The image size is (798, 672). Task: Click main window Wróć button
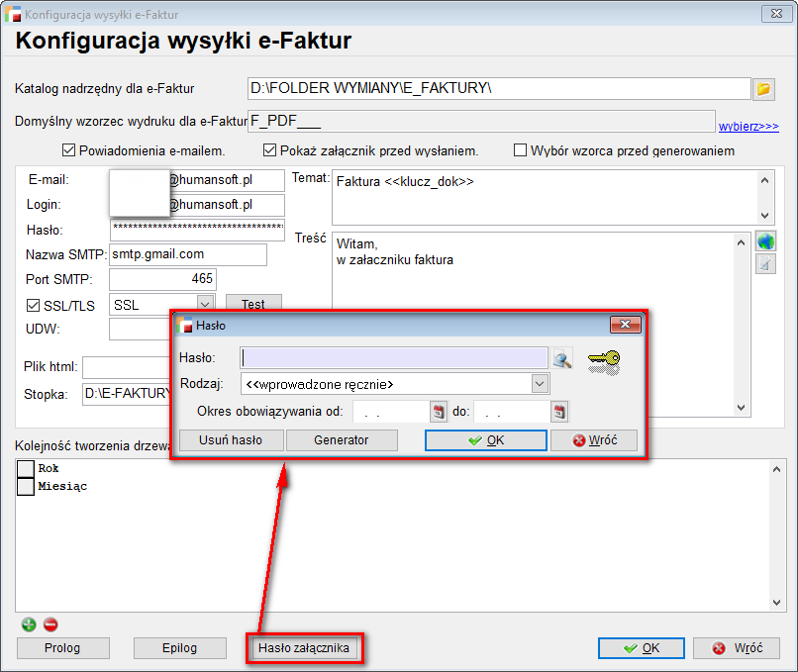tap(737, 648)
